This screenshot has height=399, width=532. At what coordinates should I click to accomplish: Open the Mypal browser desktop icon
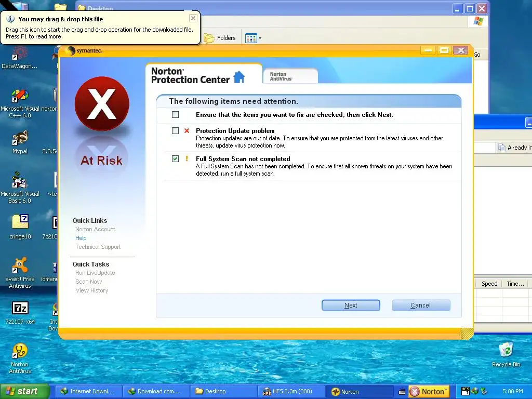coord(20,142)
